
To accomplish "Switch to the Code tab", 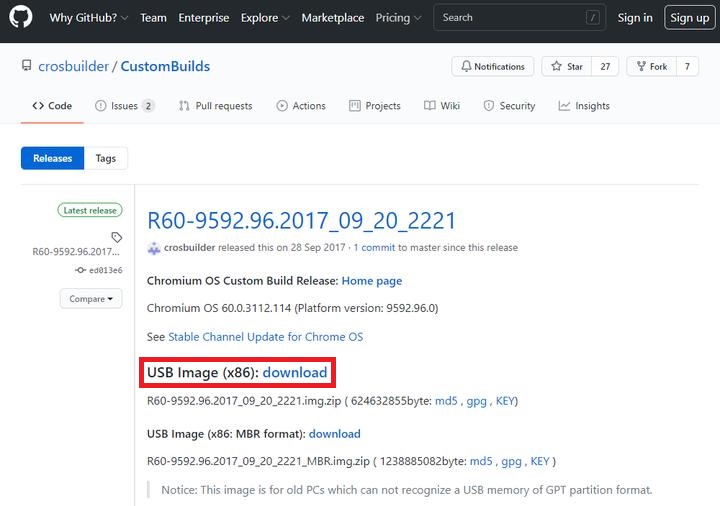I will pyautogui.click(x=52, y=106).
